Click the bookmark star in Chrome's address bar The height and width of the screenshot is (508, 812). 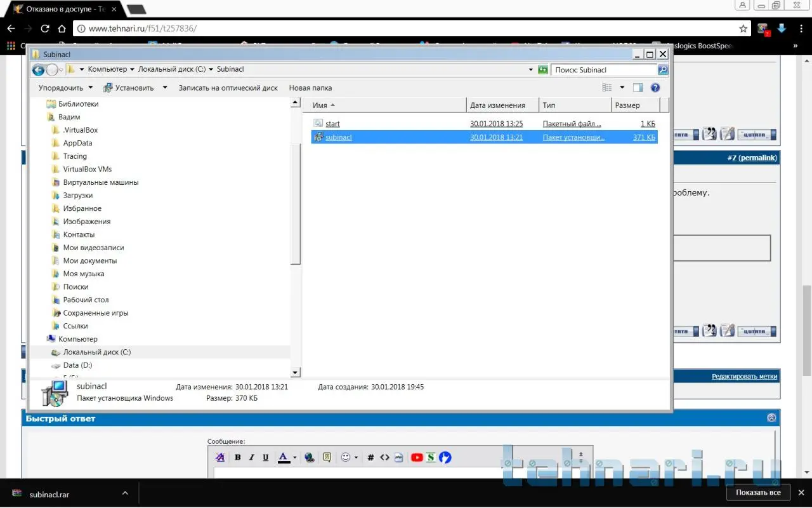743,29
